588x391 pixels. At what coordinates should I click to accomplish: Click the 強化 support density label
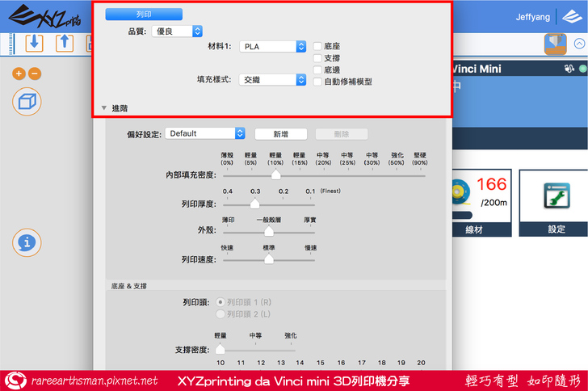click(x=291, y=335)
